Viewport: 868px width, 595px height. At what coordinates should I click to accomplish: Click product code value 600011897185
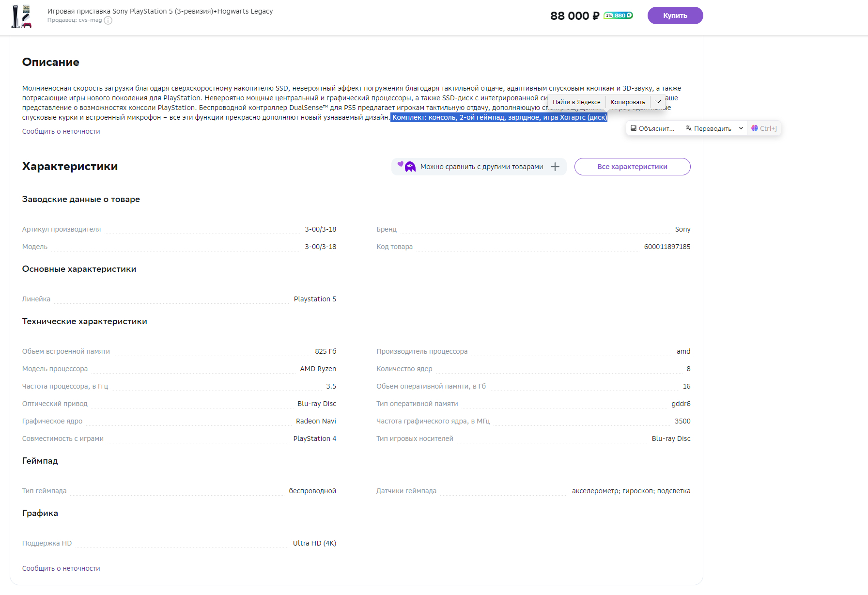(667, 247)
